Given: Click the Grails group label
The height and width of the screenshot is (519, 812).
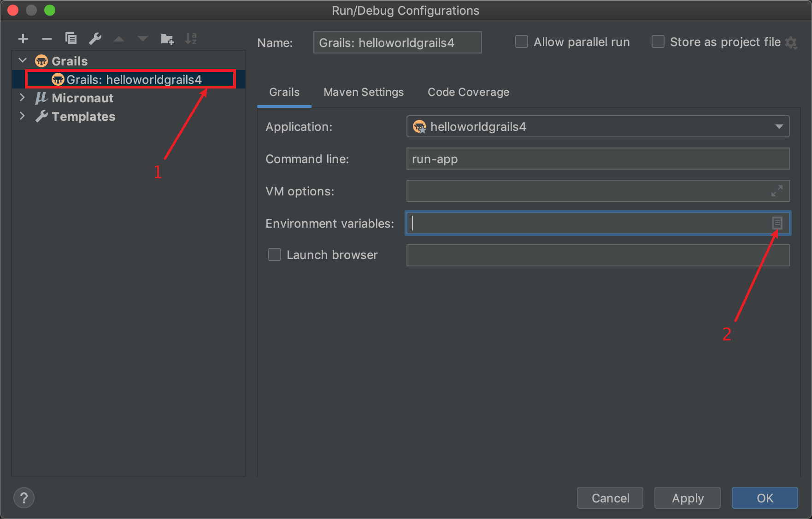Looking at the screenshot, I should (70, 61).
